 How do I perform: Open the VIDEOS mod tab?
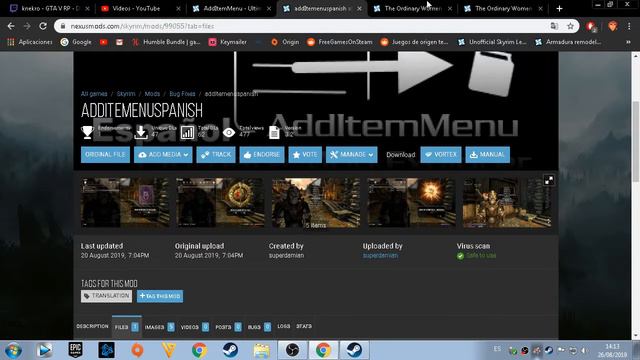click(194, 327)
